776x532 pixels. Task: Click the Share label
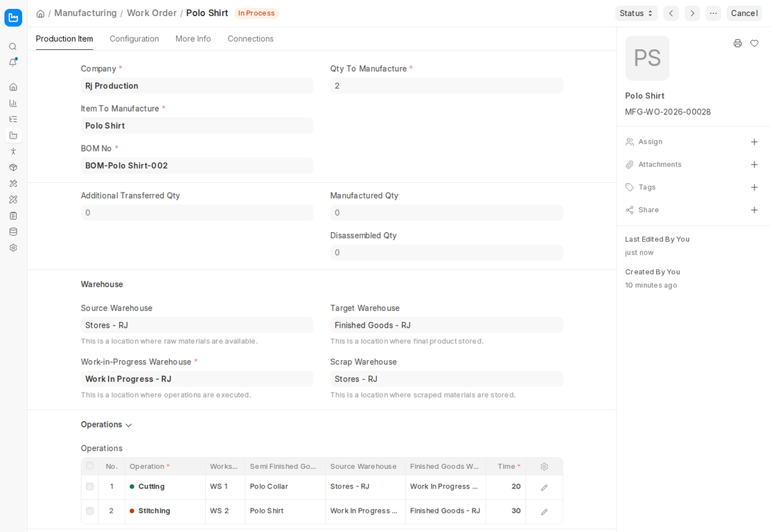click(649, 211)
